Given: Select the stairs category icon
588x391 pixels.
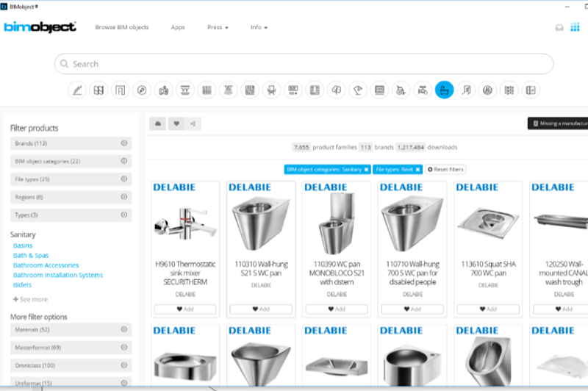Looking at the screenshot, I should coord(466,90).
